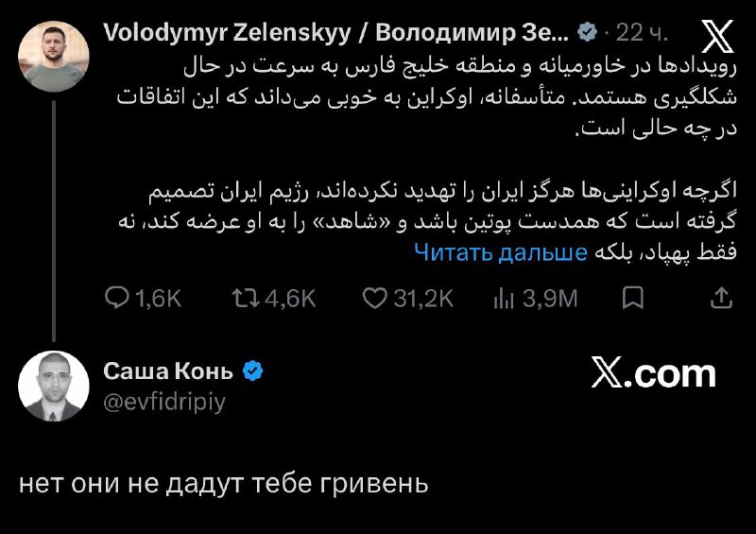756x534 pixels.
Task: Like the tweet with the heart icon
Action: click(375, 299)
